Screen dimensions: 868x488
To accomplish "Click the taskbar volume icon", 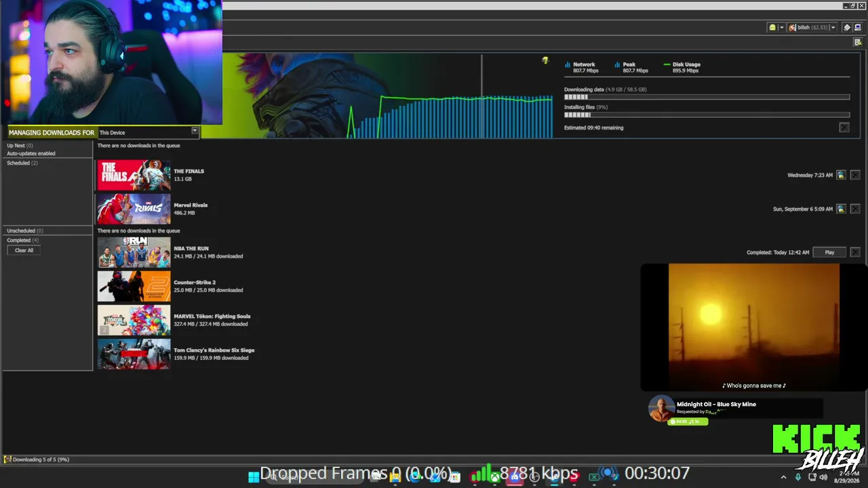I will click(823, 477).
